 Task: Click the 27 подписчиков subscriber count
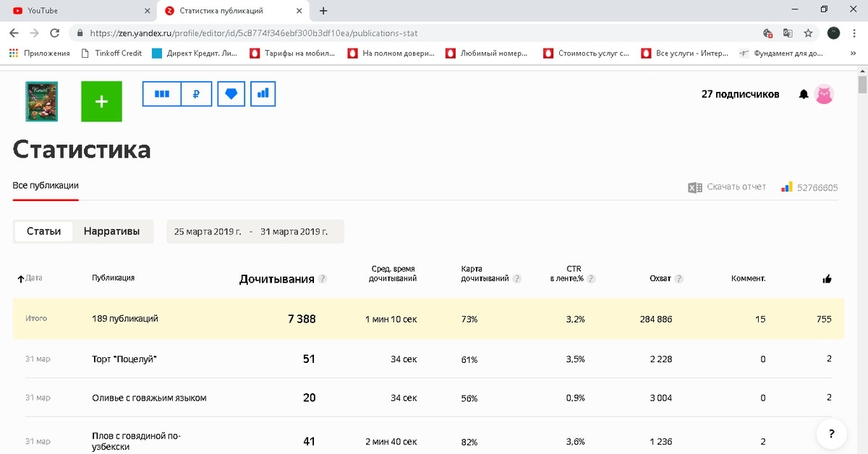(x=740, y=94)
